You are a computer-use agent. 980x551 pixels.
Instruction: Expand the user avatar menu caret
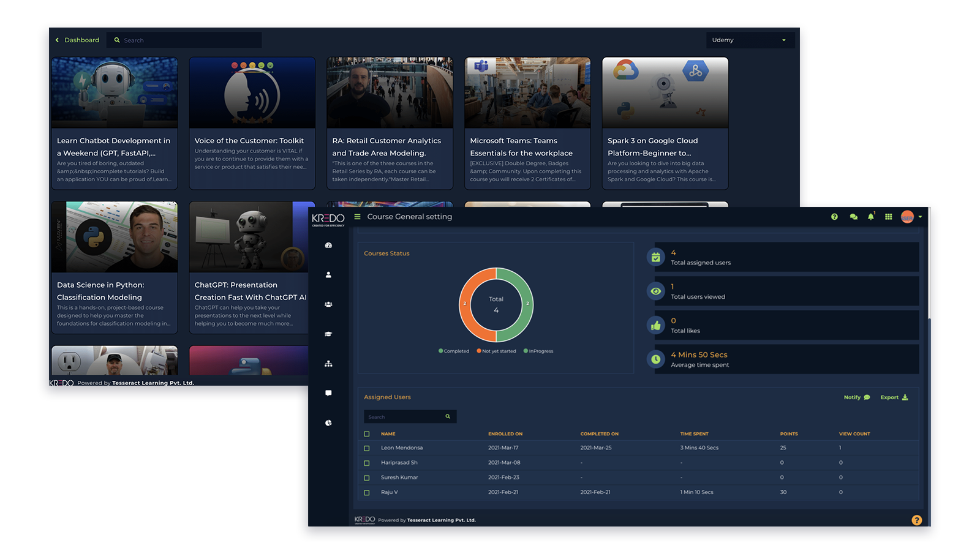pos(920,217)
